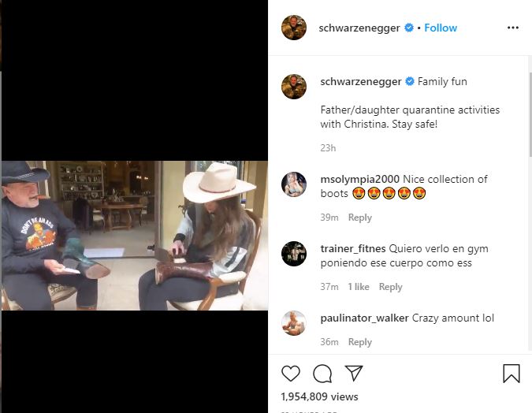Share post with the paper plane icon
532x413 pixels.
[x=354, y=374]
